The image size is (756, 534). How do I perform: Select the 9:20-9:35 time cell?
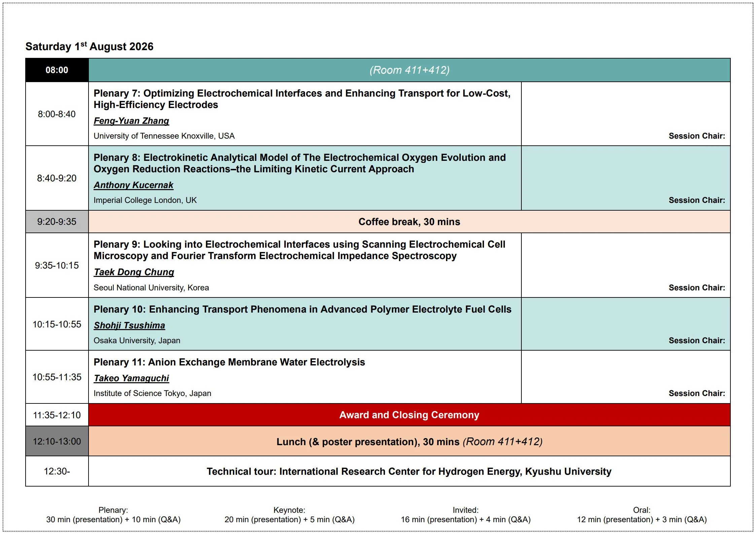[x=57, y=222]
